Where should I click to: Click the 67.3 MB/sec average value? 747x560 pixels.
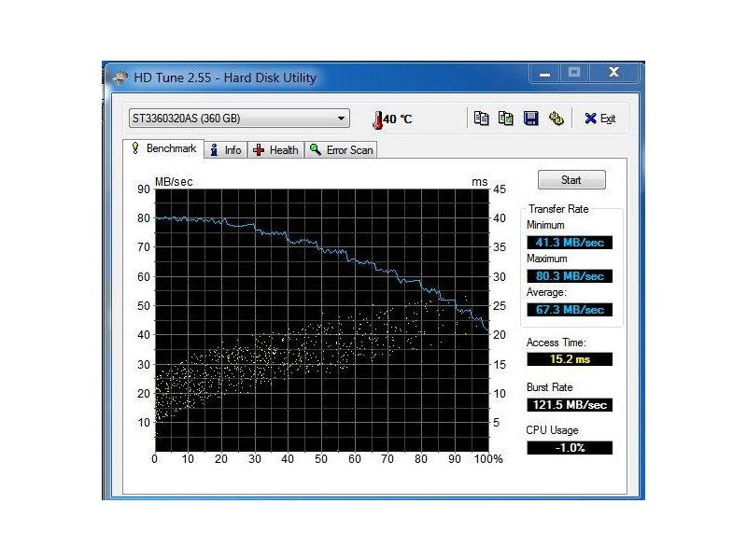click(570, 310)
